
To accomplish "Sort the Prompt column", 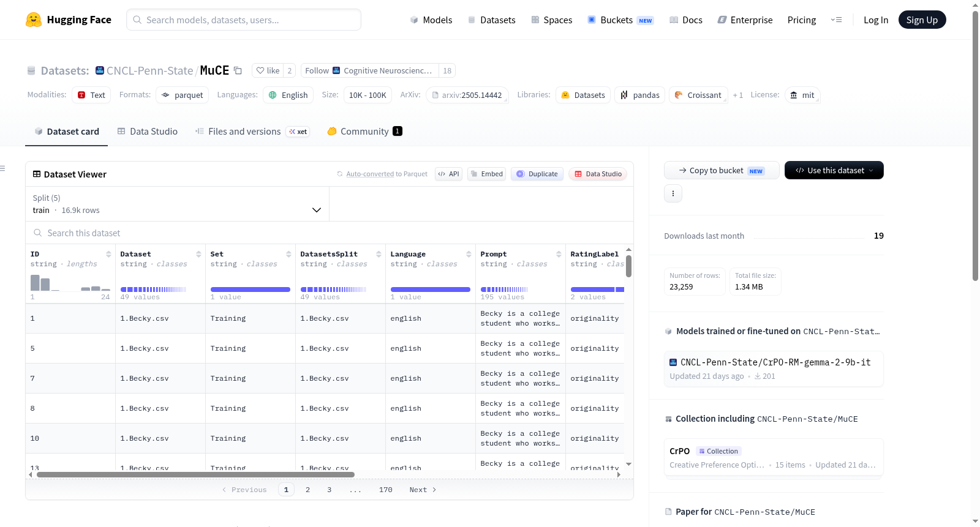I will 559,254.
